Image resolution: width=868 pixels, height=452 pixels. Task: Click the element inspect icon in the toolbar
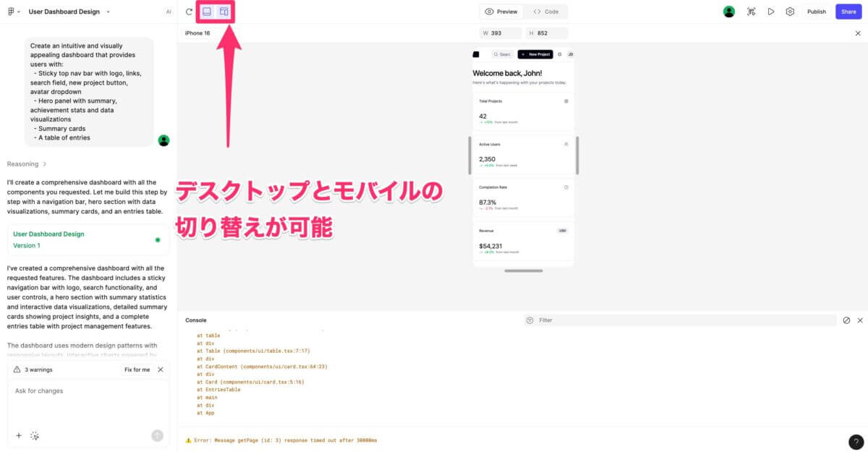pos(752,12)
